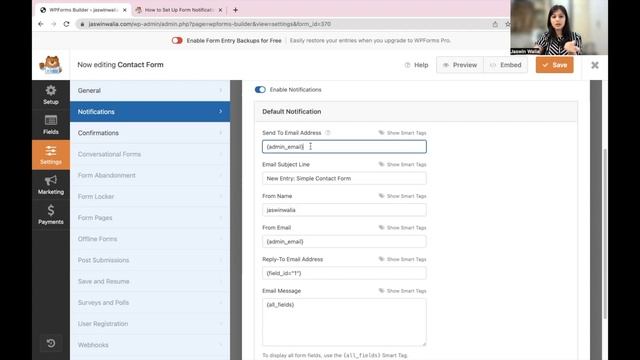Show Smart Tags for Send To Email Address
The width and height of the screenshot is (640, 360).
pos(402,133)
